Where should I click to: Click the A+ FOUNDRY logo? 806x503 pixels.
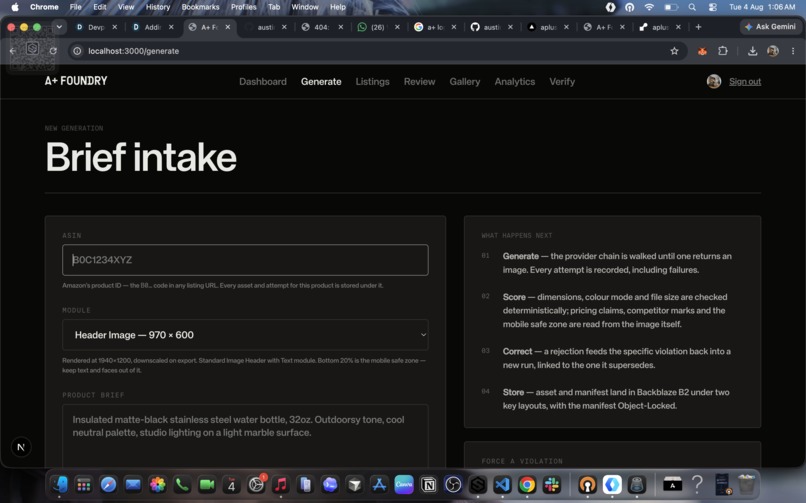(76, 81)
